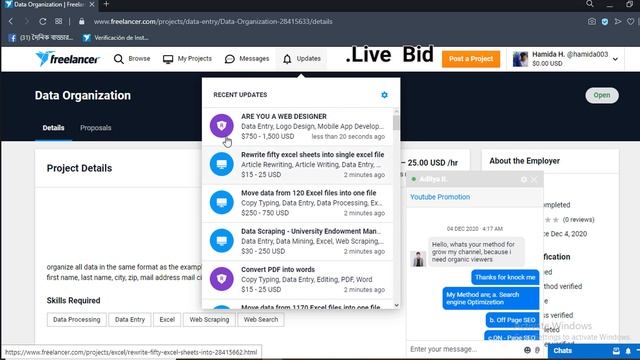Open My Projects menu
This screenshot has width=640, height=360.
tap(187, 59)
